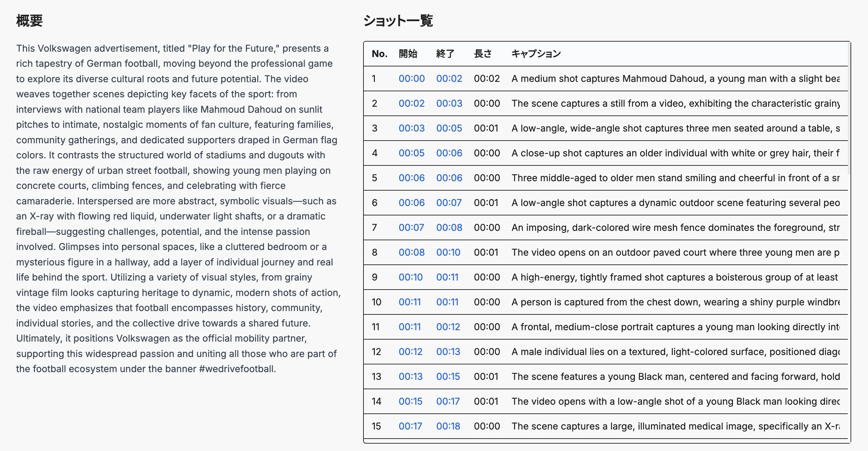This screenshot has width=868, height=451.
Task: Jump to shot 7 start time 00:07
Action: pyautogui.click(x=411, y=228)
